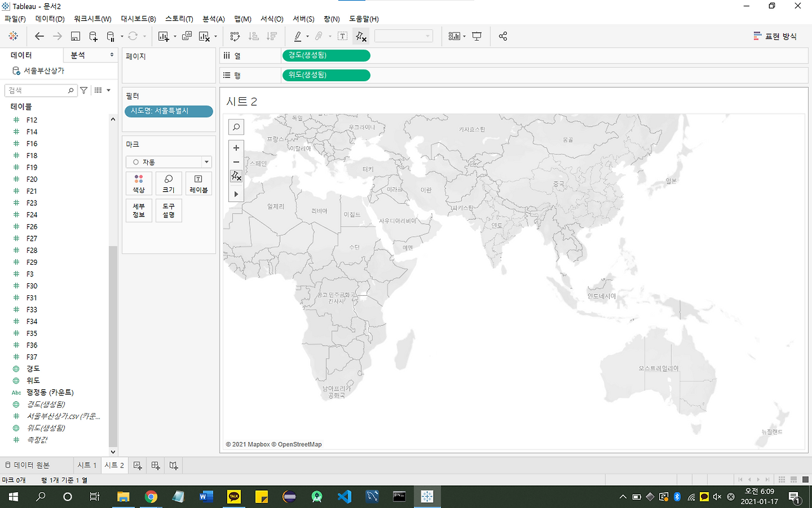Click the map search magnifier button
This screenshot has width=812, height=508.
tap(236, 127)
